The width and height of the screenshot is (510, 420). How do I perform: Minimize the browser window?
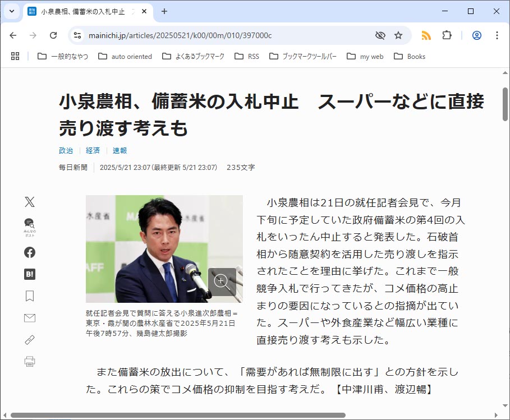(445, 11)
